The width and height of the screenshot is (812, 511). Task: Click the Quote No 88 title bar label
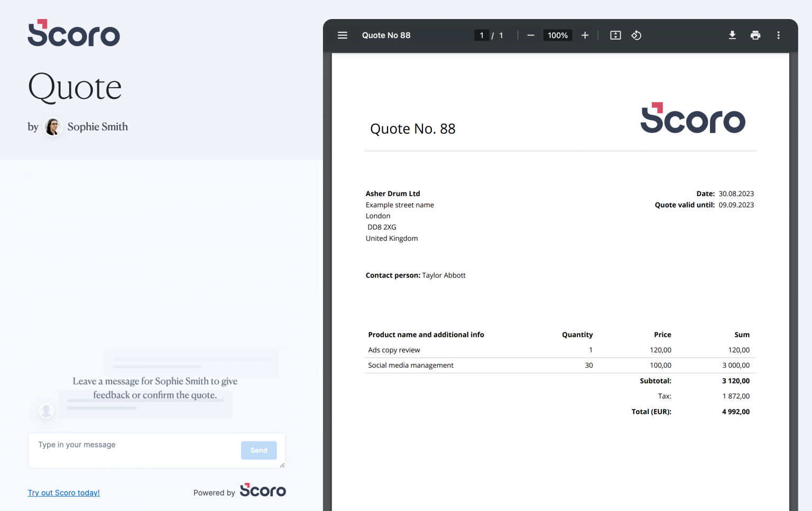coord(386,35)
